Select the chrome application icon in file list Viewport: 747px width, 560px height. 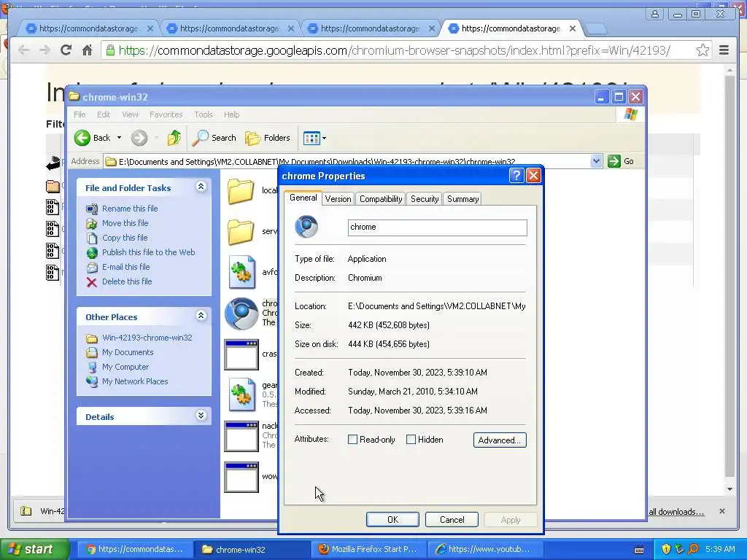tap(241, 314)
